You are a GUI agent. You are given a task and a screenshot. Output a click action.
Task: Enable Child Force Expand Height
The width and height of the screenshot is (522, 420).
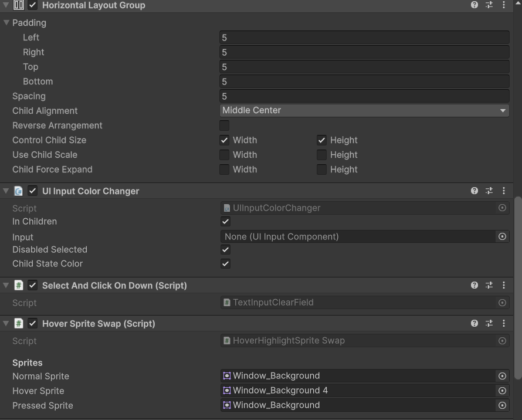[321, 170]
